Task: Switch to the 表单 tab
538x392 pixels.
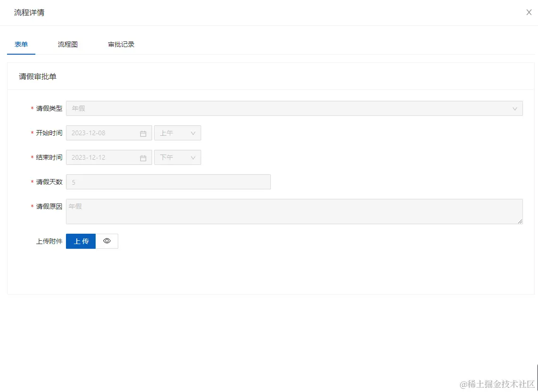Action: click(21, 44)
